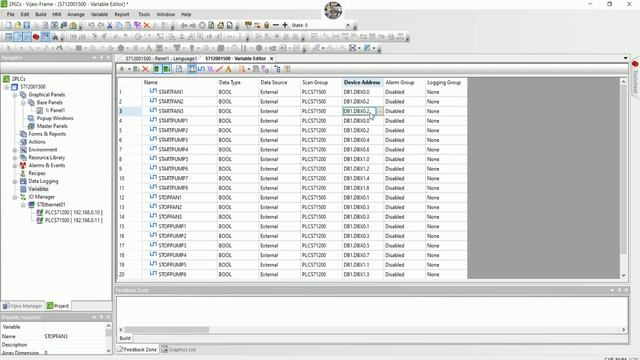Click the plus icon beside State
The image size is (640, 360).
[x=285, y=25]
